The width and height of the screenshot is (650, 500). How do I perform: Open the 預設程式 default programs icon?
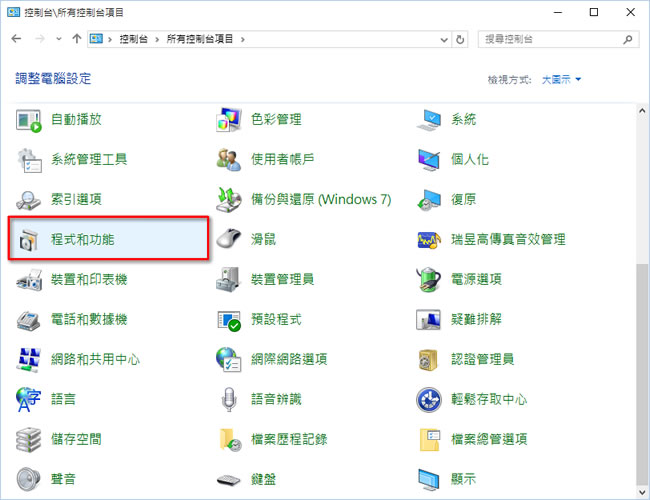[229, 320]
